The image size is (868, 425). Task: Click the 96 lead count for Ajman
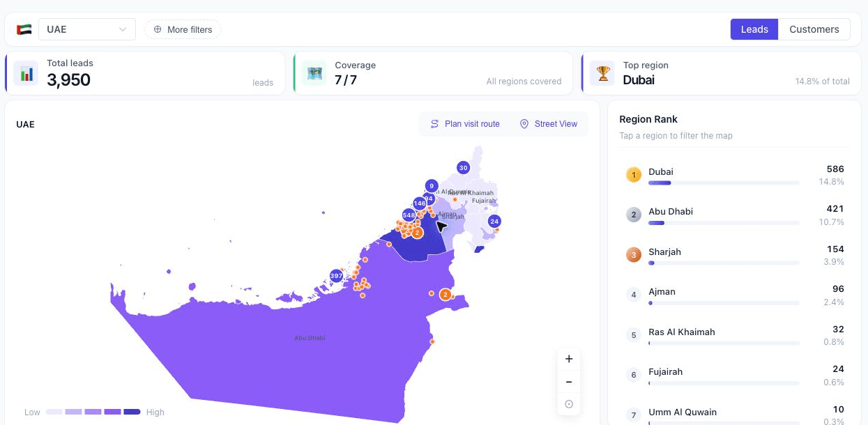pyautogui.click(x=838, y=288)
